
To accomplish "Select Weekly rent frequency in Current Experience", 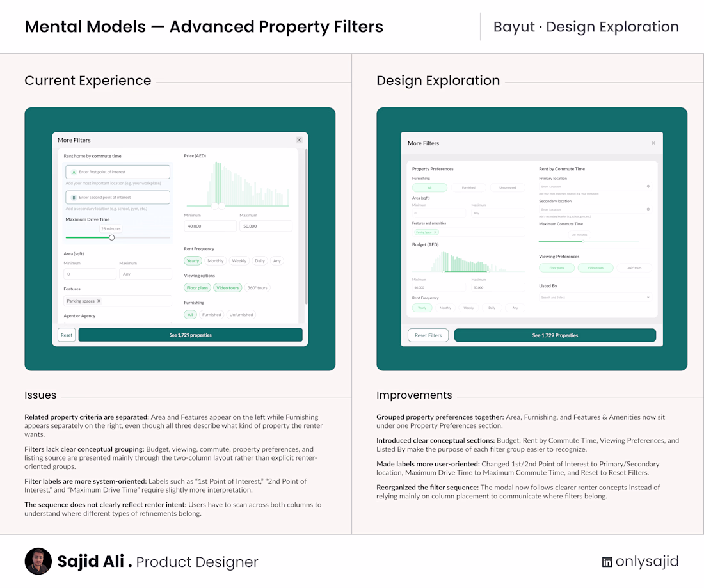I will pyautogui.click(x=239, y=261).
